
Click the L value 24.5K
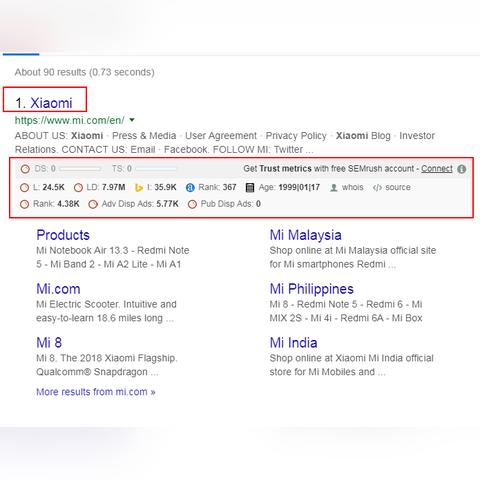[53, 187]
